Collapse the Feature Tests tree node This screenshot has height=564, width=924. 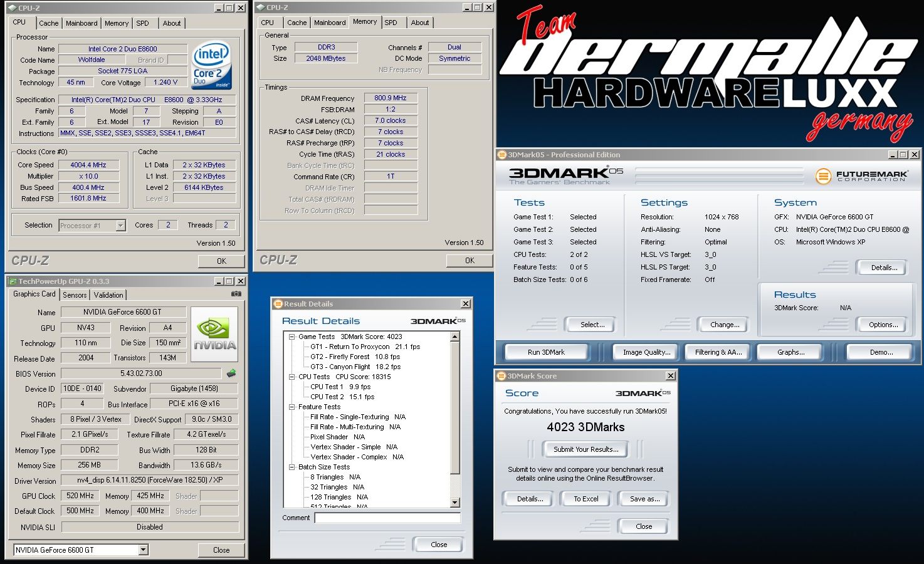coord(291,407)
